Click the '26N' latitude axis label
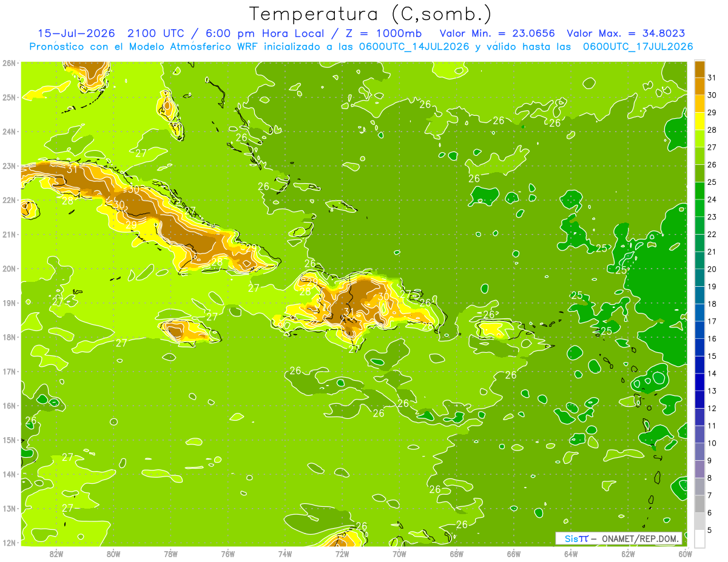Image resolution: width=728 pixels, height=562 pixels. (x=9, y=63)
